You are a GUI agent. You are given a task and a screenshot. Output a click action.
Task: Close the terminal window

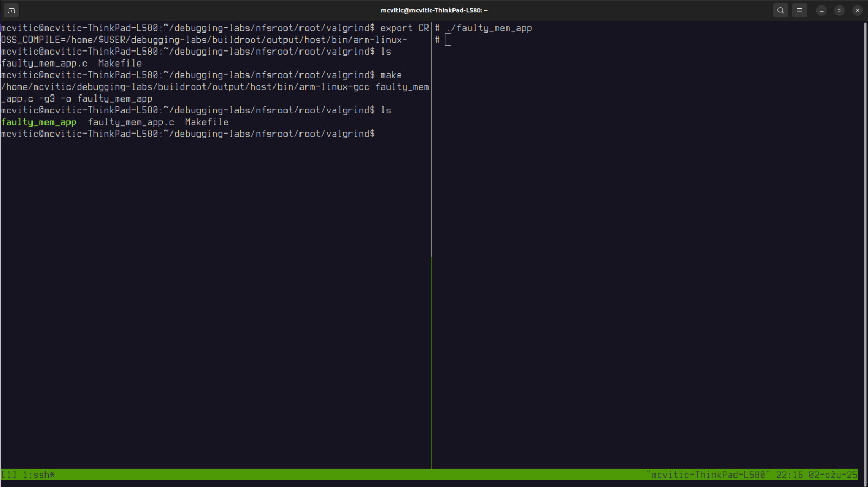tap(857, 10)
